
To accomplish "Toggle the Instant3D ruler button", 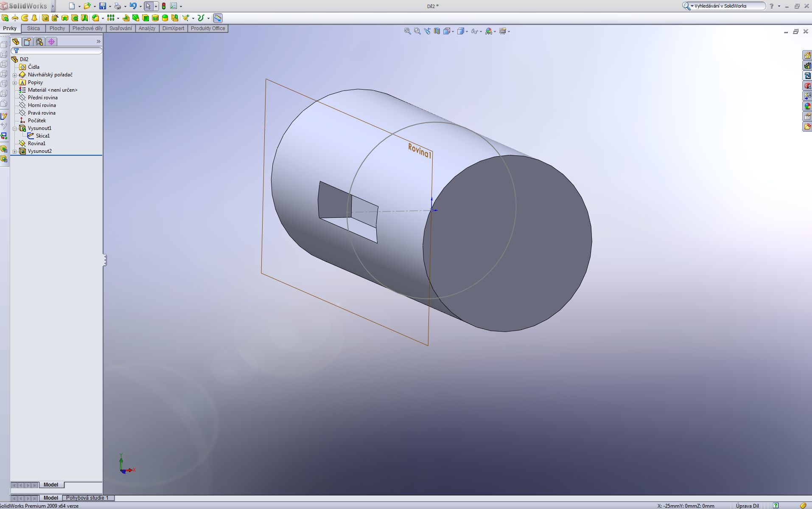I will (218, 18).
